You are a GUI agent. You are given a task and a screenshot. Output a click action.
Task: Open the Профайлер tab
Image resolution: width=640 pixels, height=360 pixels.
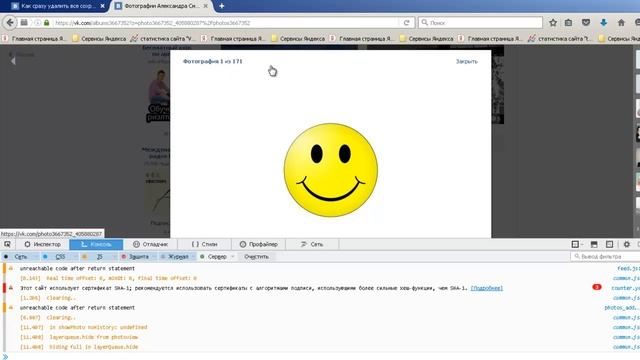click(x=258, y=244)
